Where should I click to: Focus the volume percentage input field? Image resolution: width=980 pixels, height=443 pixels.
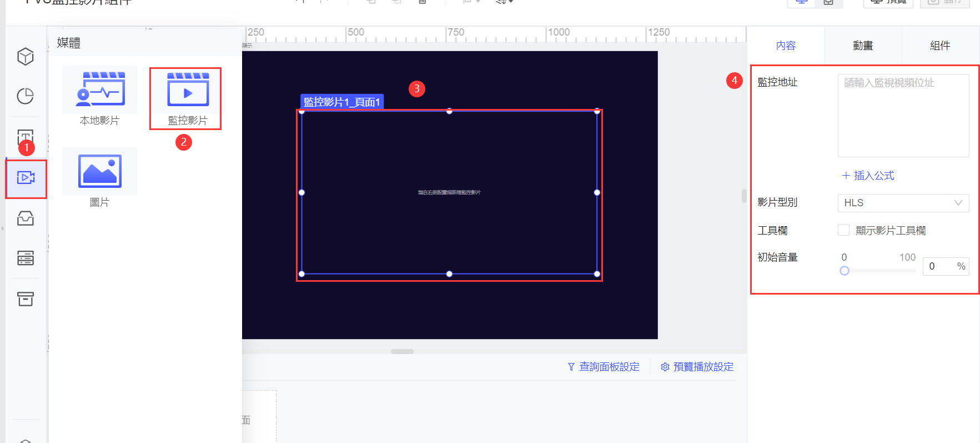click(x=946, y=266)
